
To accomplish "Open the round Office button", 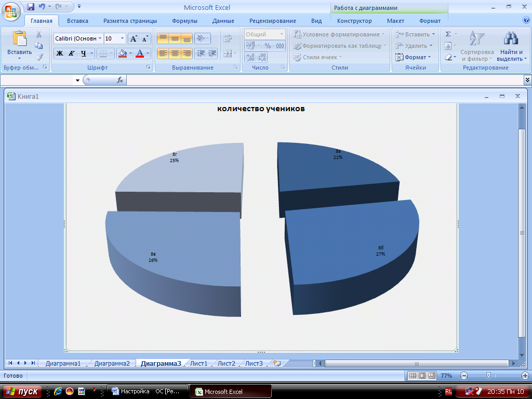I will click(x=11, y=10).
